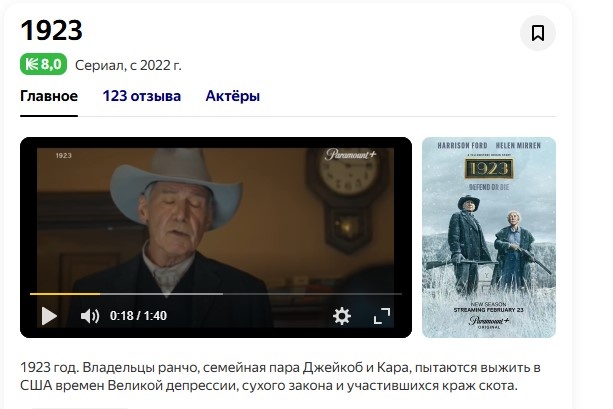
Task: Enter fullscreen mode for the trailer
Action: (382, 316)
